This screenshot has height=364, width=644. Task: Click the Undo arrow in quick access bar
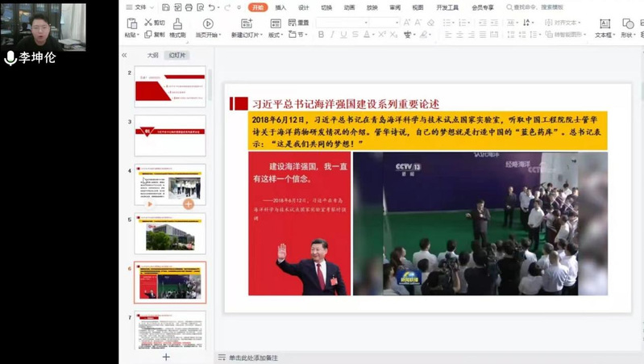click(x=210, y=7)
